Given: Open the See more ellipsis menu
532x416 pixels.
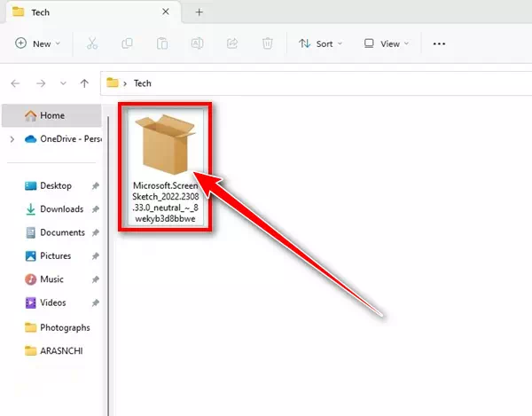Looking at the screenshot, I should 439,43.
